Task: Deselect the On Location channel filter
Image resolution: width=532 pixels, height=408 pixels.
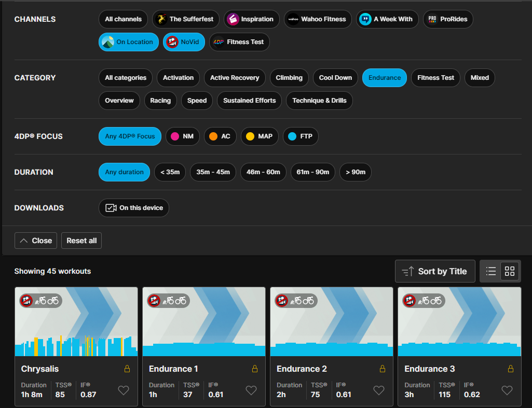Action: point(129,42)
